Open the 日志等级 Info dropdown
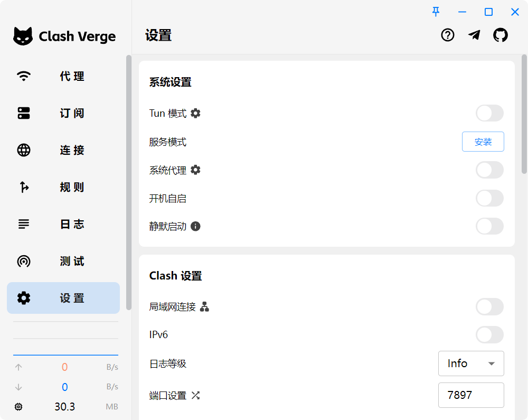Image resolution: width=528 pixels, height=420 pixels. 471,363
